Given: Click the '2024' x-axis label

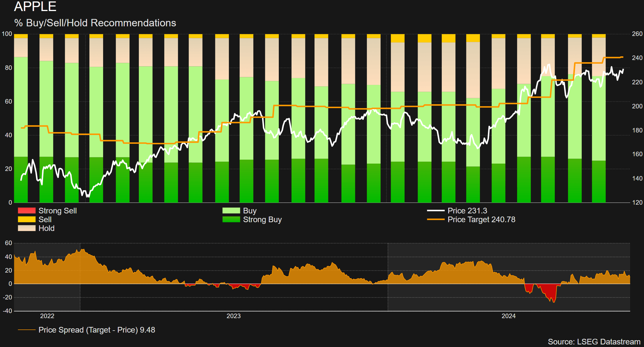Looking at the screenshot, I should click(509, 316).
